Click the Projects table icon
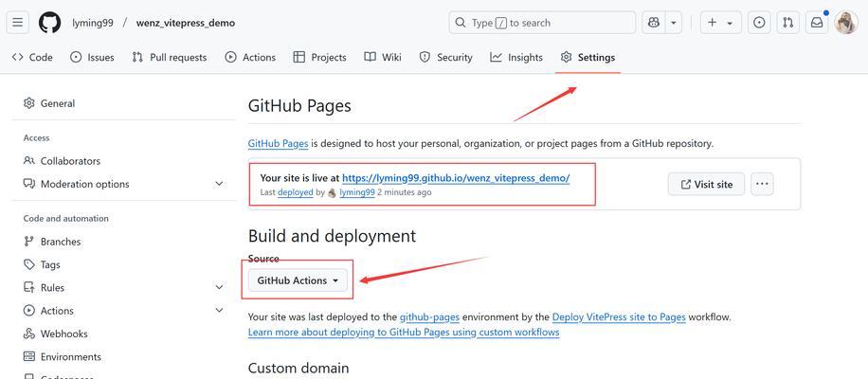Screen dimensions: 868x379 tap(298, 57)
